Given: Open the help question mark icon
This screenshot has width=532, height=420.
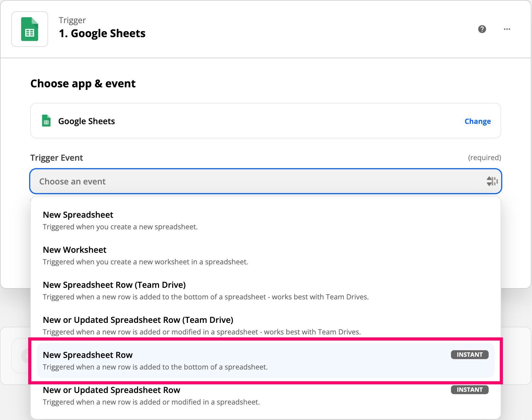Looking at the screenshot, I should click(482, 29).
